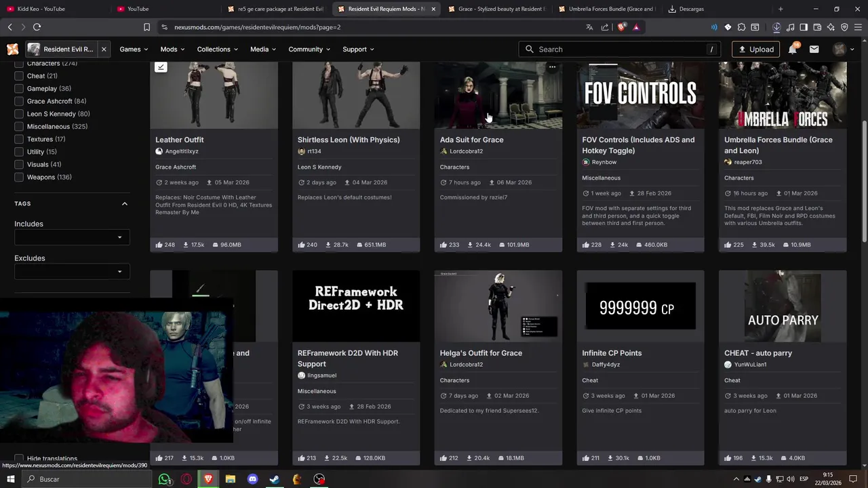Open the Media dropdown menu
Screen dimensions: 868x488
pyautogui.click(x=263, y=49)
